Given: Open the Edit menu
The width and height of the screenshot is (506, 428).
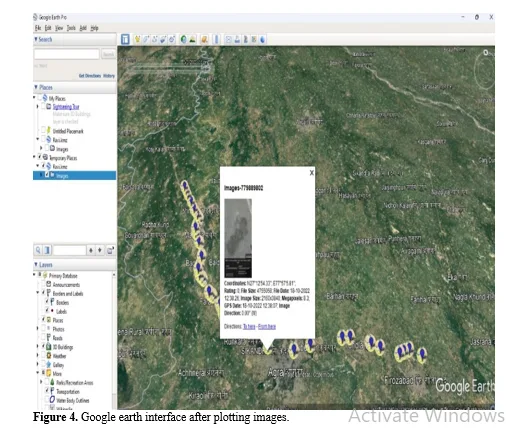Looking at the screenshot, I should (48, 28).
